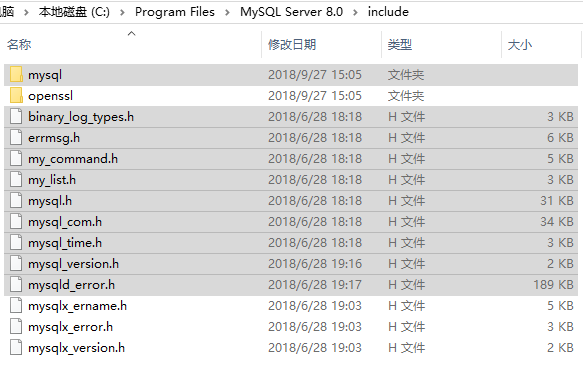Select the openssl folder name
The image size is (583, 382).
pos(51,96)
